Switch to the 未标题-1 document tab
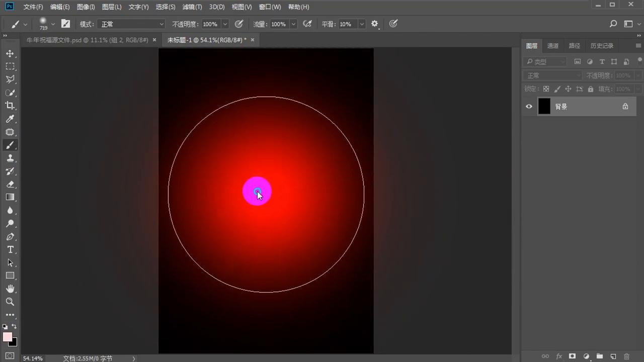 click(207, 40)
